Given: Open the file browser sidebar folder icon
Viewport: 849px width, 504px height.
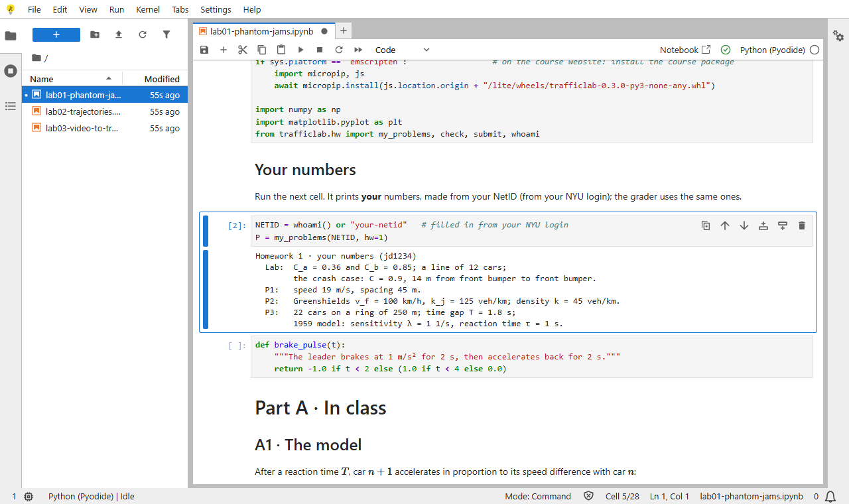Looking at the screenshot, I should pyautogui.click(x=11, y=36).
